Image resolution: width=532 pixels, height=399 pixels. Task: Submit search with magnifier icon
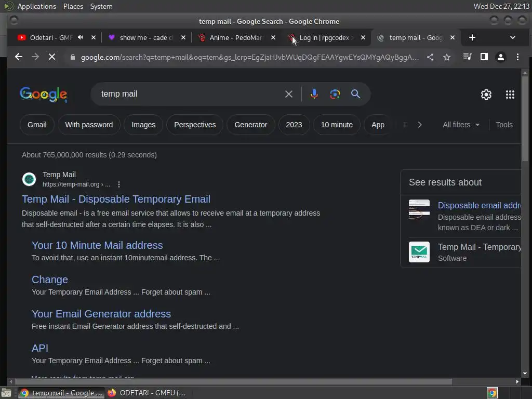pos(355,94)
